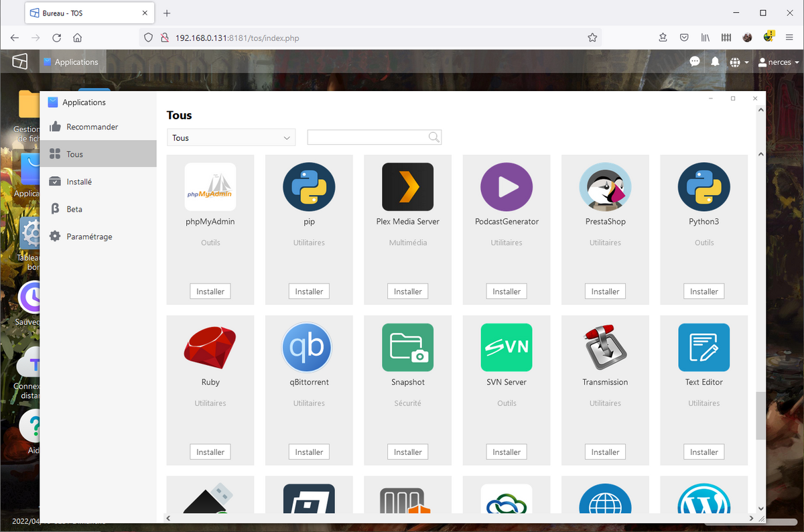804x532 pixels.
Task: Click the PodcastGenerator app name
Action: [x=507, y=221]
